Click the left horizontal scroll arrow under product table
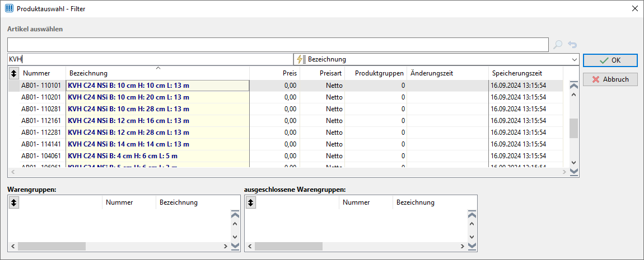Viewport: 644px width, 260px height. point(12,172)
